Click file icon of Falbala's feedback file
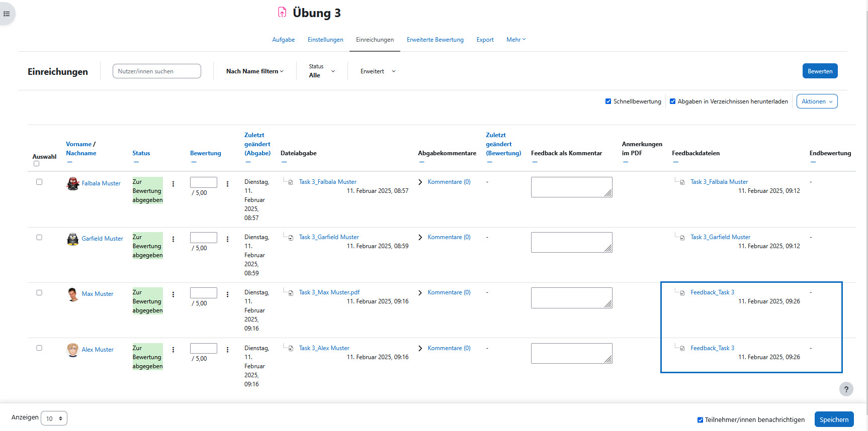This screenshot has height=431, width=868. 682,182
